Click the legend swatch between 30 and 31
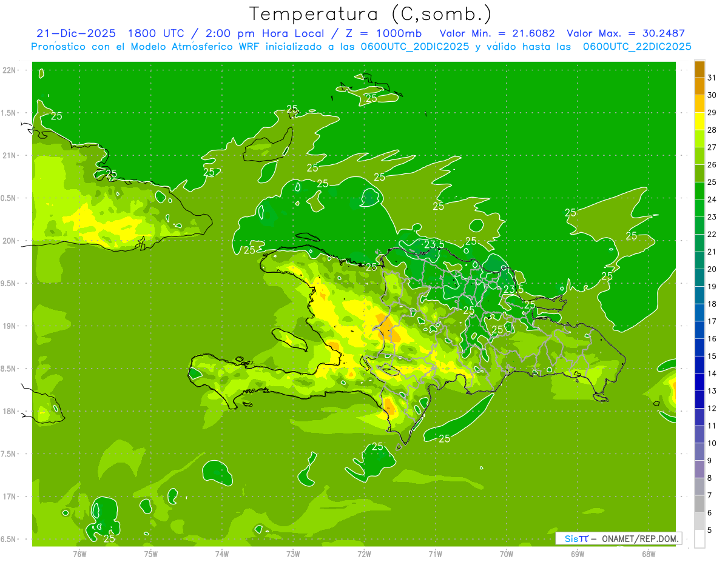This screenshot has height=562, width=728. 699,86
